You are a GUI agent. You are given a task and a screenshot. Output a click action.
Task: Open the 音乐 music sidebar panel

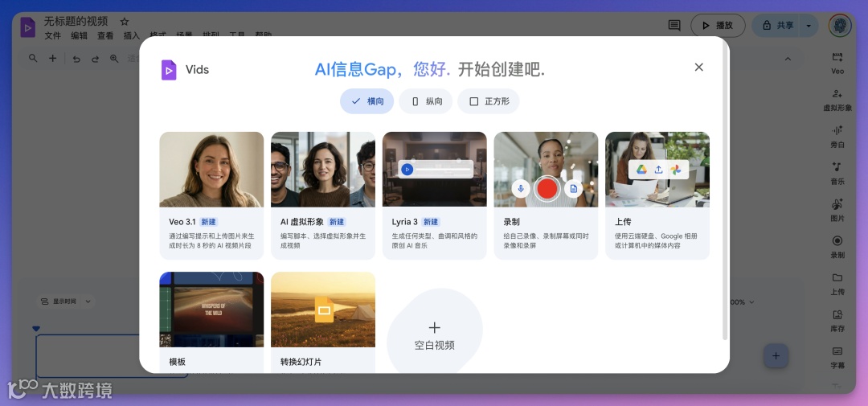tap(837, 173)
